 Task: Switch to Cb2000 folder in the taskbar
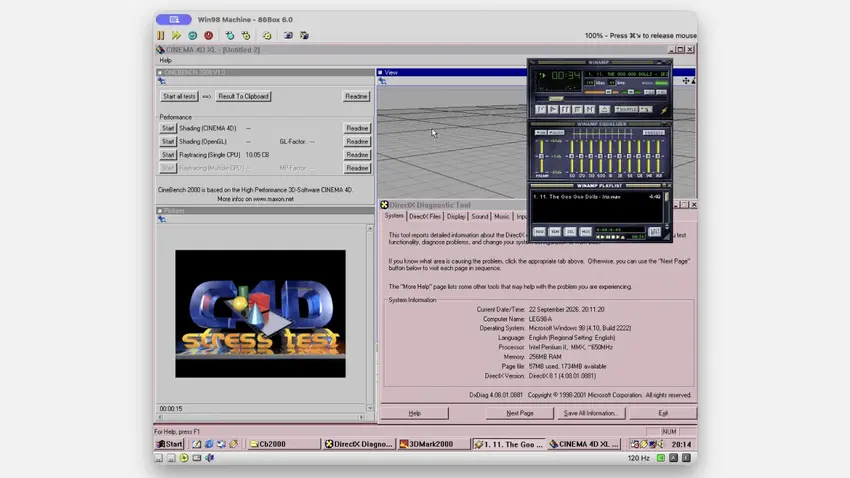click(284, 444)
